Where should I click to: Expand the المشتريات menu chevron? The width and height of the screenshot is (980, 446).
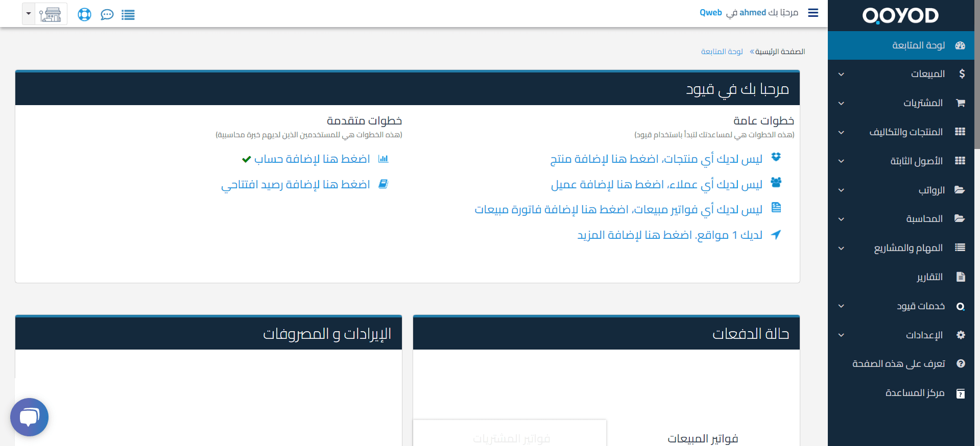point(841,104)
